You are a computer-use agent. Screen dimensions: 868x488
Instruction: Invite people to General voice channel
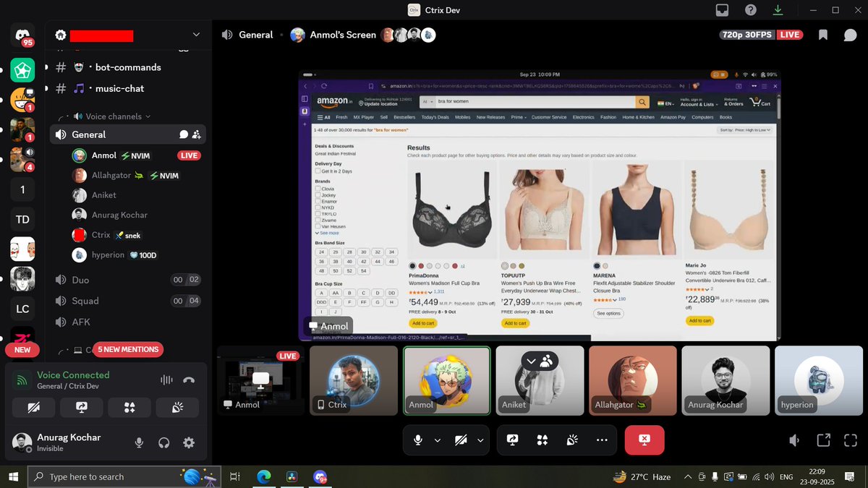click(x=197, y=134)
